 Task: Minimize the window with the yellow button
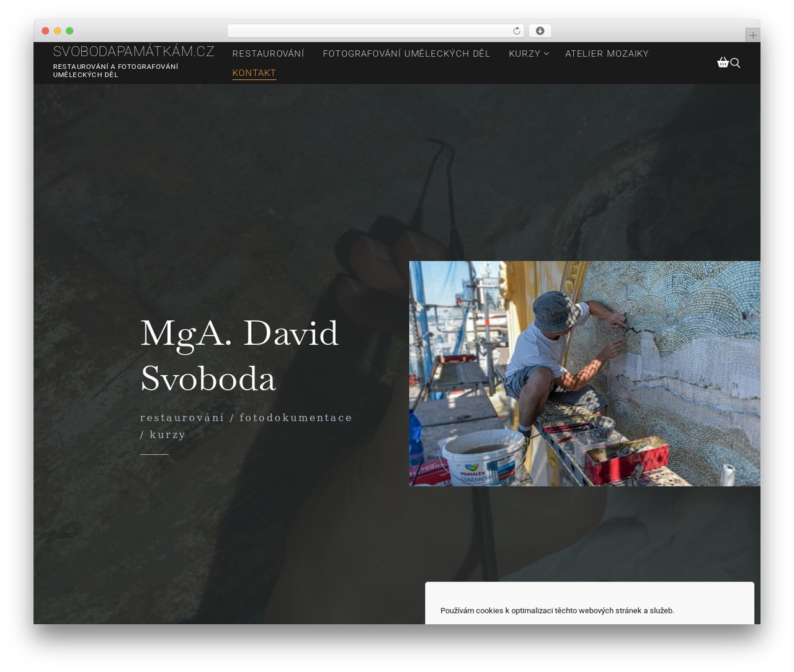[x=58, y=31]
